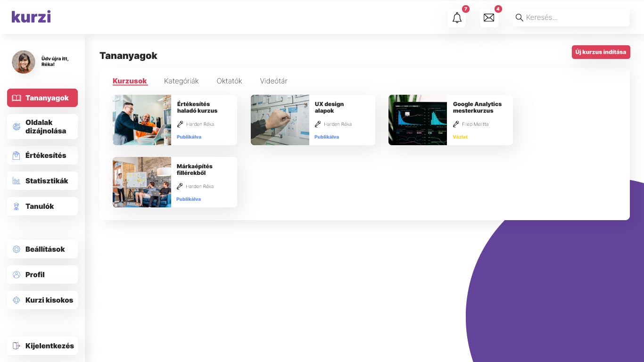This screenshot has width=644, height=362.
Task: Click the red 7 badge on notifications
Action: (x=466, y=9)
